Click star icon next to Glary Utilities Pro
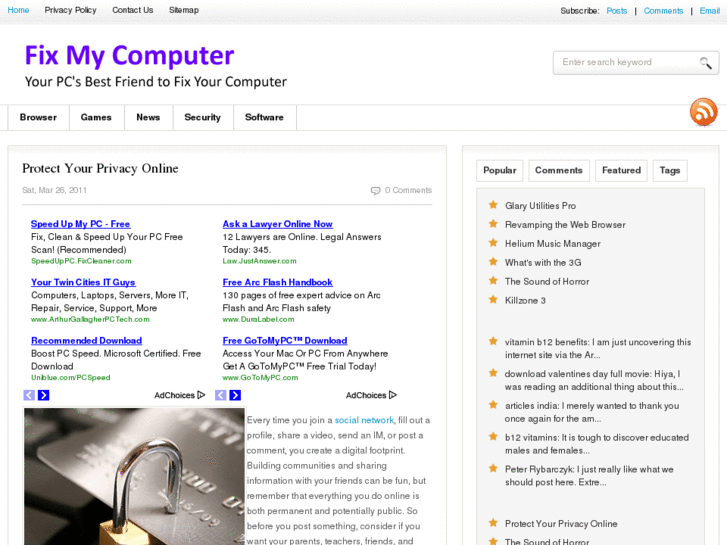This screenshot has width=727, height=545. click(493, 205)
